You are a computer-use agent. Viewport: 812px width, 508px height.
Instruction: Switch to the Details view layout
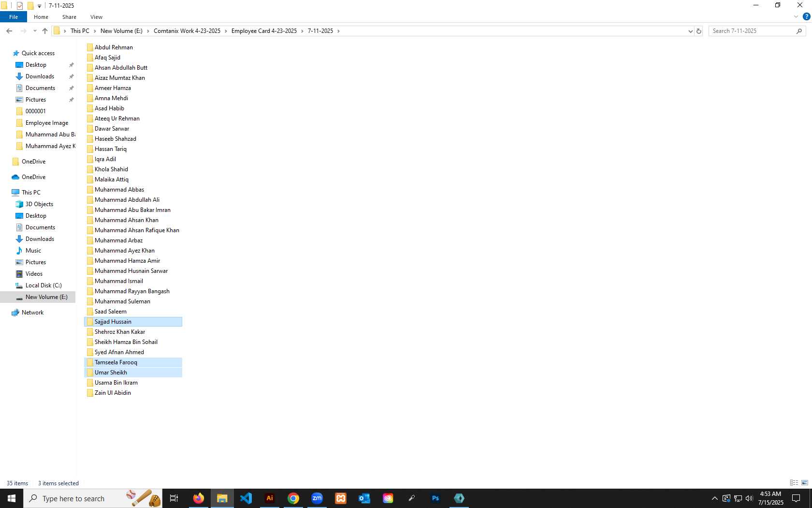[x=794, y=483]
